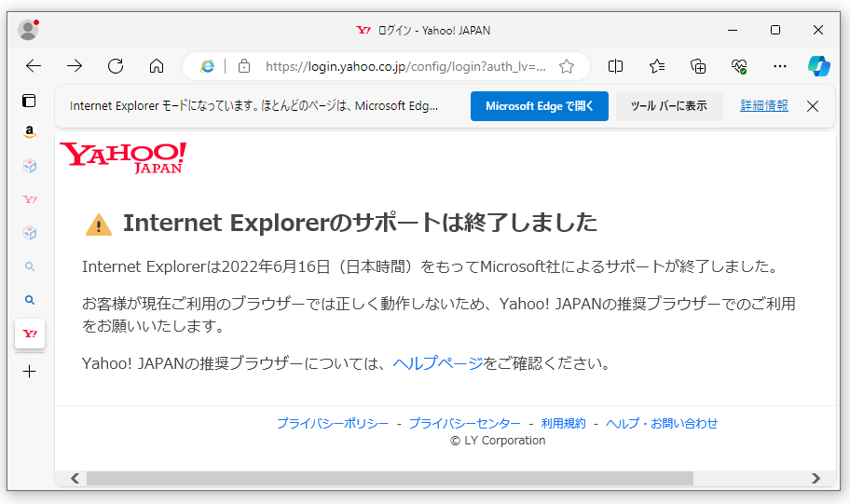
Task: Go forward with the forward arrow
Action: point(75,66)
